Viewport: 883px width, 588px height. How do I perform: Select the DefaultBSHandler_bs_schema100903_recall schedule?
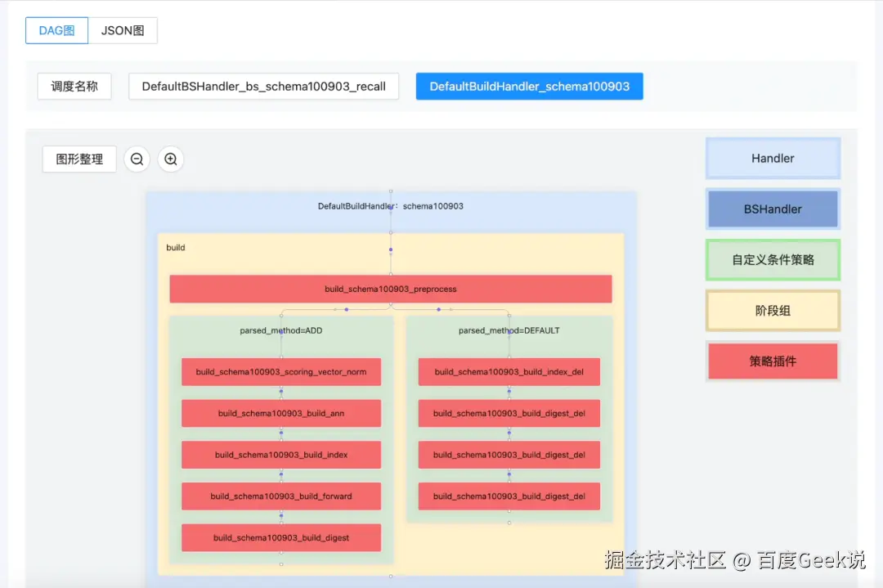[x=263, y=86]
